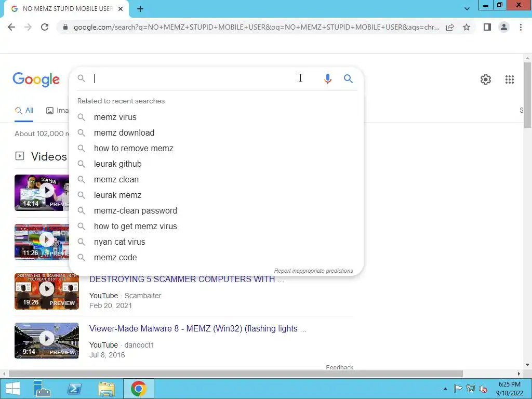This screenshot has height=399, width=532.
Task: Click the Feedback link
Action: pyautogui.click(x=339, y=367)
